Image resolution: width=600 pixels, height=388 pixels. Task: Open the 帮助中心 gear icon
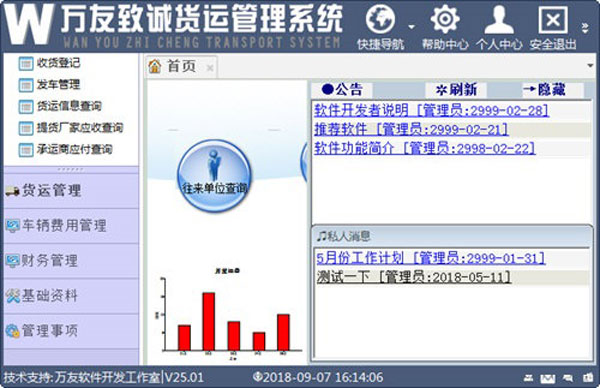click(x=445, y=19)
